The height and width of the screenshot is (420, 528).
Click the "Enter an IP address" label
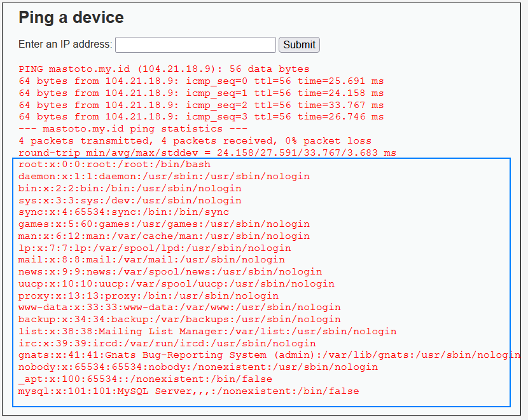66,44
